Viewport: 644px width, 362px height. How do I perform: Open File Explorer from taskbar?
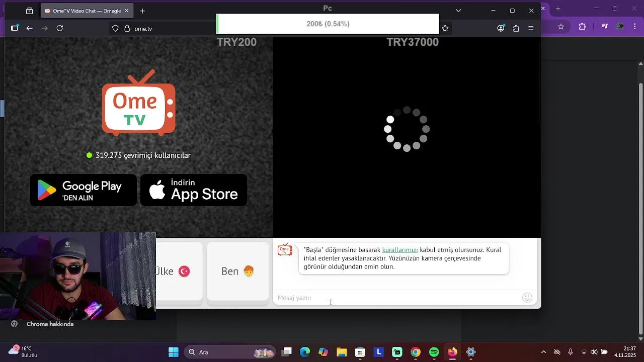coord(342,352)
